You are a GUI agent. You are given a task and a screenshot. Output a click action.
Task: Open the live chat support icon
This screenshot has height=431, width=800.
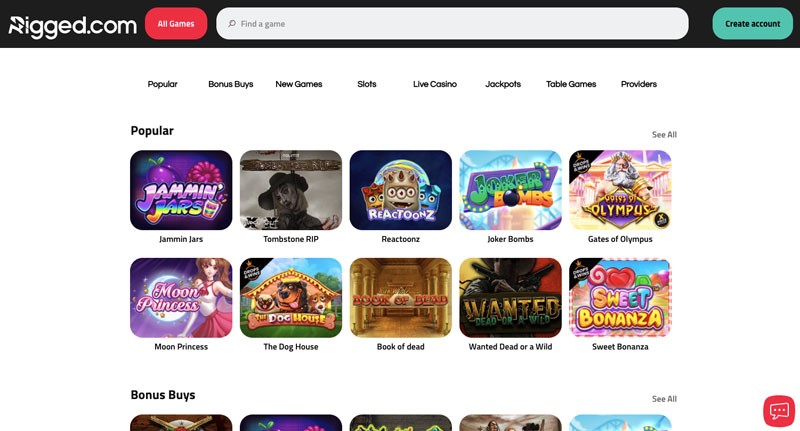coord(779,411)
